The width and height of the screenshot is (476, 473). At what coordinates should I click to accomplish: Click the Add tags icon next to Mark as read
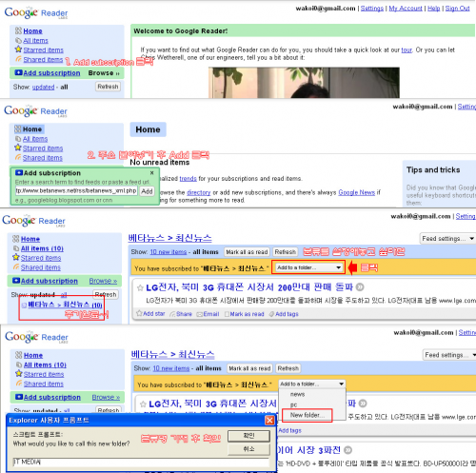click(271, 314)
